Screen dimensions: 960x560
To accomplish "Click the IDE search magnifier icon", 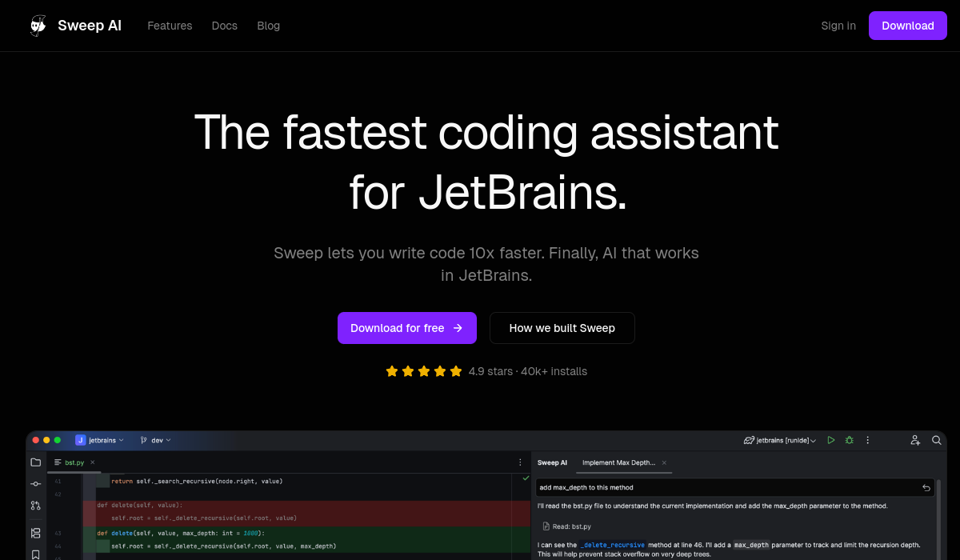I will (x=936, y=440).
